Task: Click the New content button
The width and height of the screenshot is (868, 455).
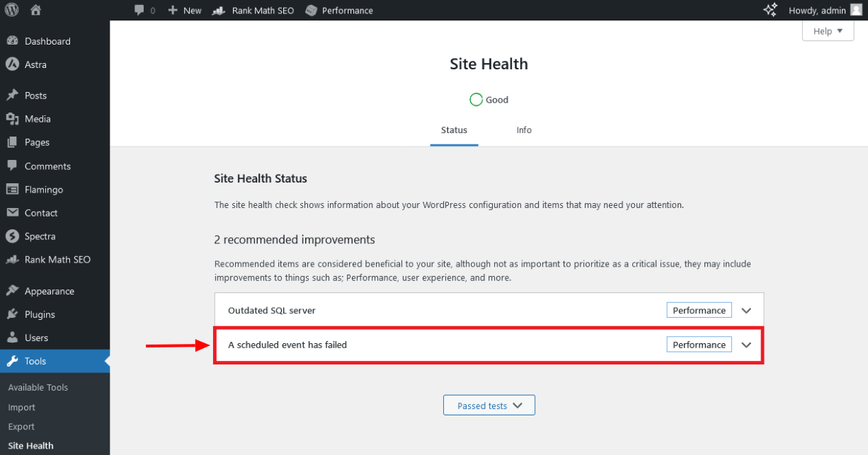Action: point(185,10)
